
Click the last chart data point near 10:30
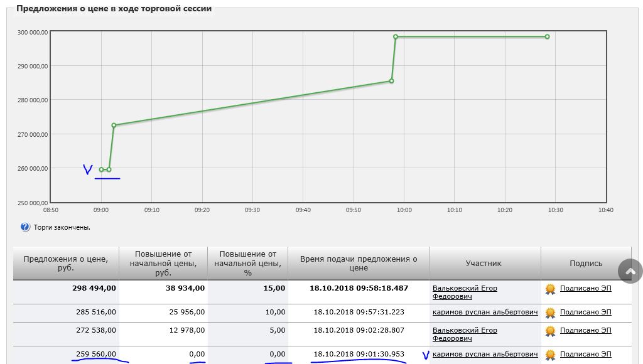pos(547,36)
